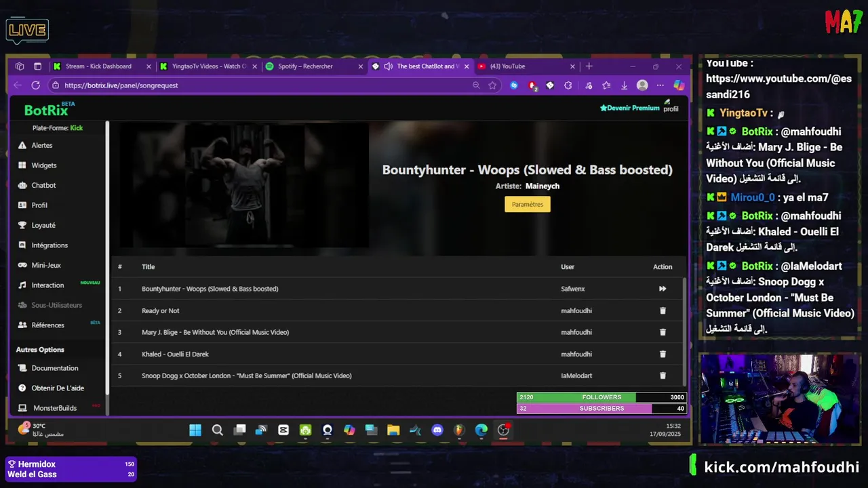
Task: Skip the current Bountyhunter song
Action: 663,289
